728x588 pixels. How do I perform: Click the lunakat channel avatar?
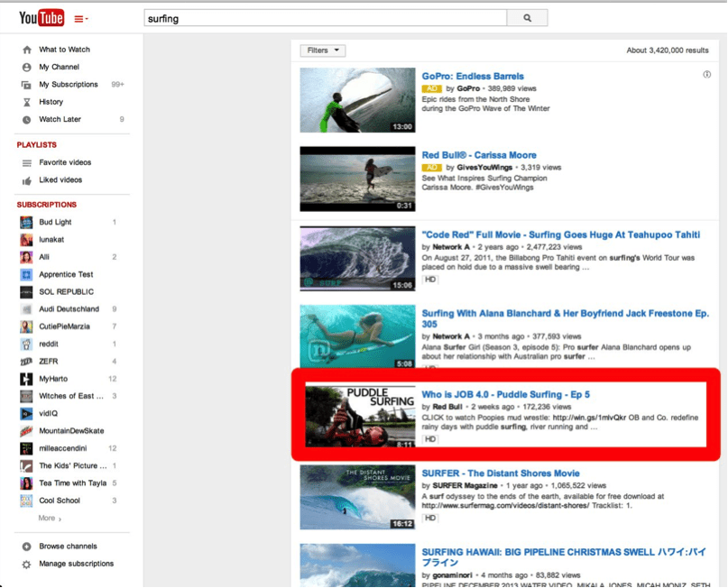[26, 240]
